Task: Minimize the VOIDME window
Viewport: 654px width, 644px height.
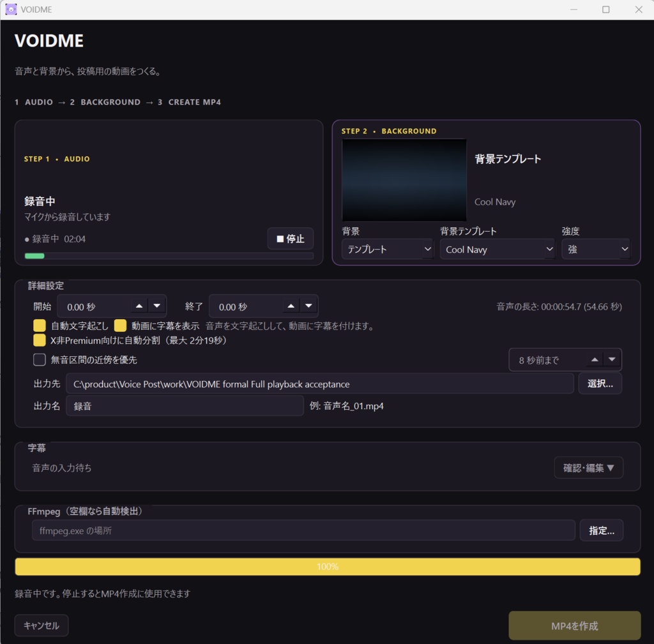Action: coord(574,9)
